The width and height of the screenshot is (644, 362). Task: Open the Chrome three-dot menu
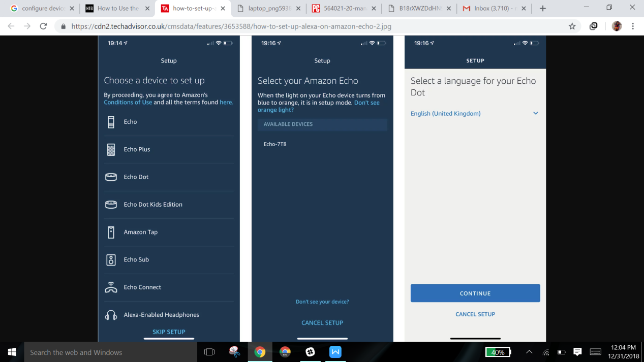pos(633,26)
